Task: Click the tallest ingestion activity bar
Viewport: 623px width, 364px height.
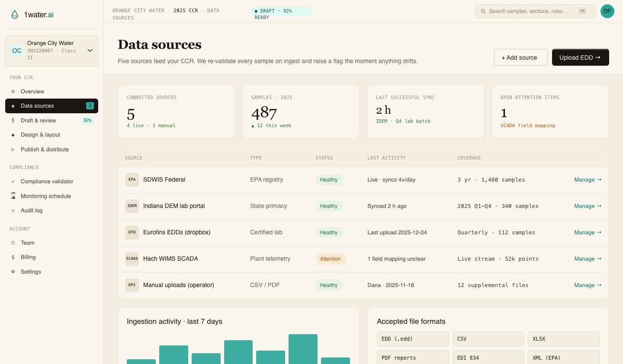Action: tap(303, 349)
